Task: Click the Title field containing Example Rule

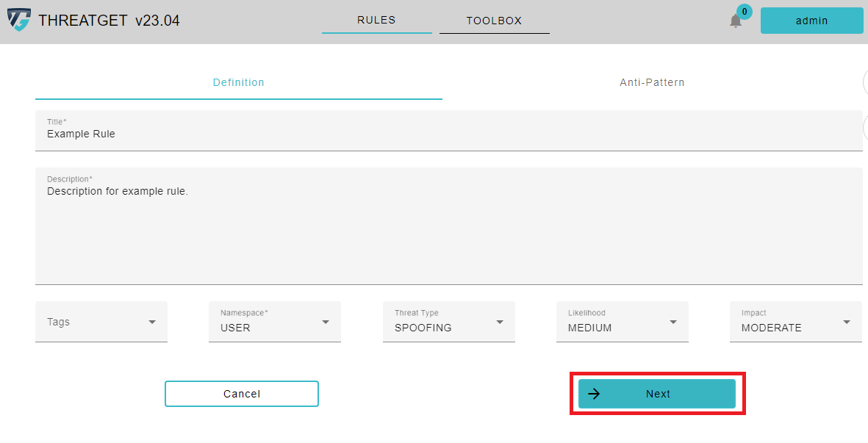Action: coord(449,133)
